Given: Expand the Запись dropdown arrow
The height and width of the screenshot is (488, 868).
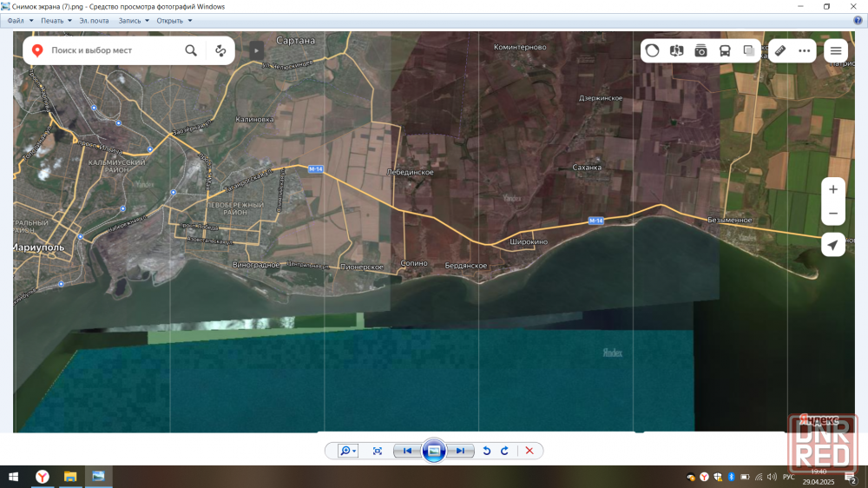Looking at the screenshot, I should click(x=147, y=21).
